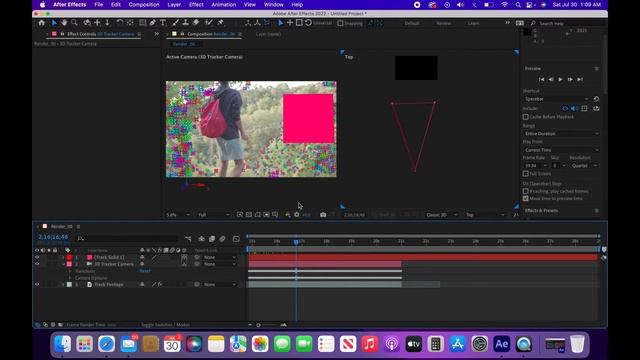Toggle include audio in preview

574,108
